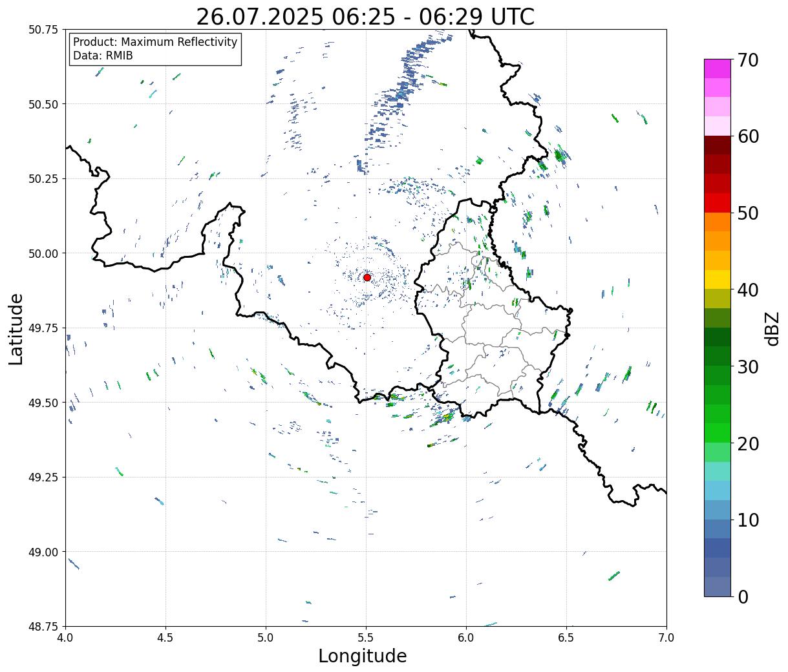Viewport: 788px width, 672px height.
Task: Select the 'Product: Maximum Reflectivity' label
Action: (x=155, y=42)
